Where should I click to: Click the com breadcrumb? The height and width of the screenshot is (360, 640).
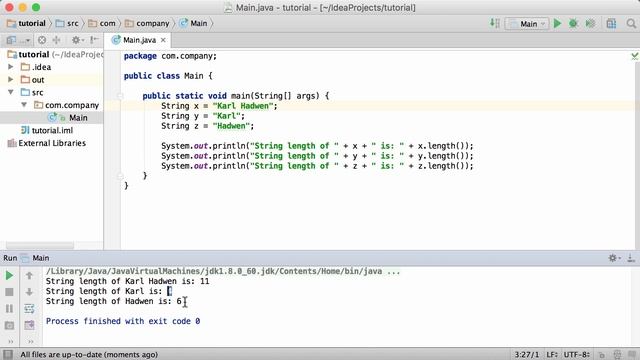click(x=102, y=23)
